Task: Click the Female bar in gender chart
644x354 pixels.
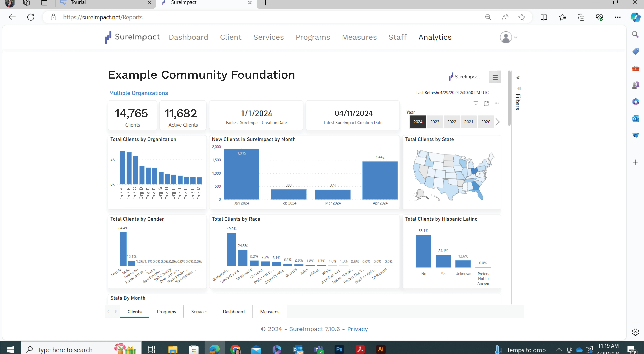Action: (x=123, y=249)
